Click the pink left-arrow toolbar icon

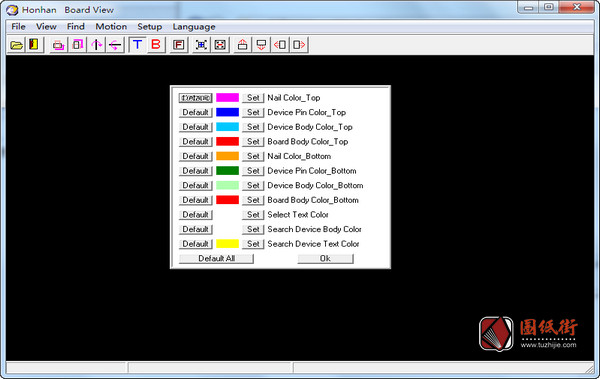[115, 45]
